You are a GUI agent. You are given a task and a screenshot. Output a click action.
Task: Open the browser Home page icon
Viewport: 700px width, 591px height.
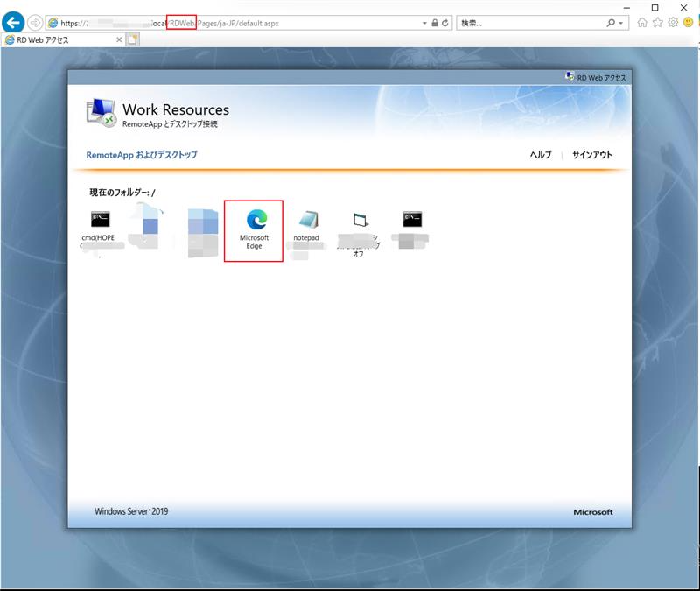(x=642, y=23)
